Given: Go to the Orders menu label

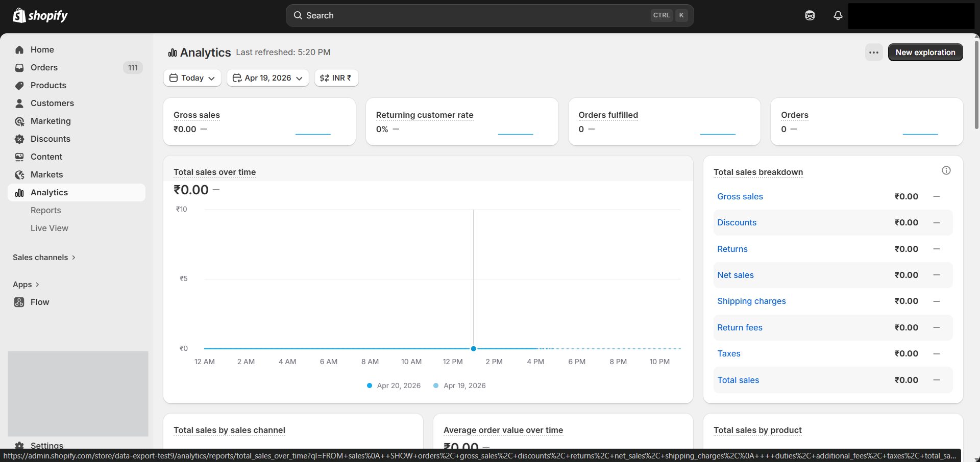Looking at the screenshot, I should coord(44,67).
